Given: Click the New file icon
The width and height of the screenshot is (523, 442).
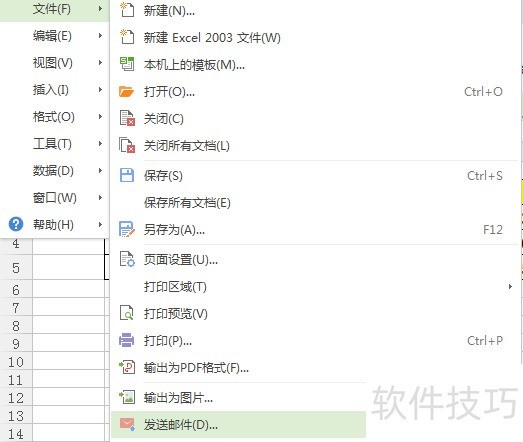Looking at the screenshot, I should coord(127,10).
